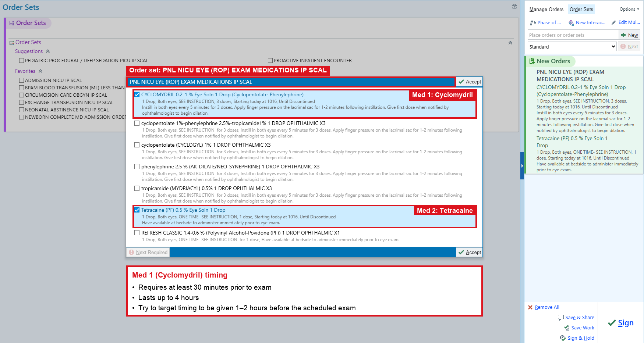644x343 pixels.
Task: Check phenylephrine 2.5 % AK-DILATE checkbox
Action: pos(137,167)
